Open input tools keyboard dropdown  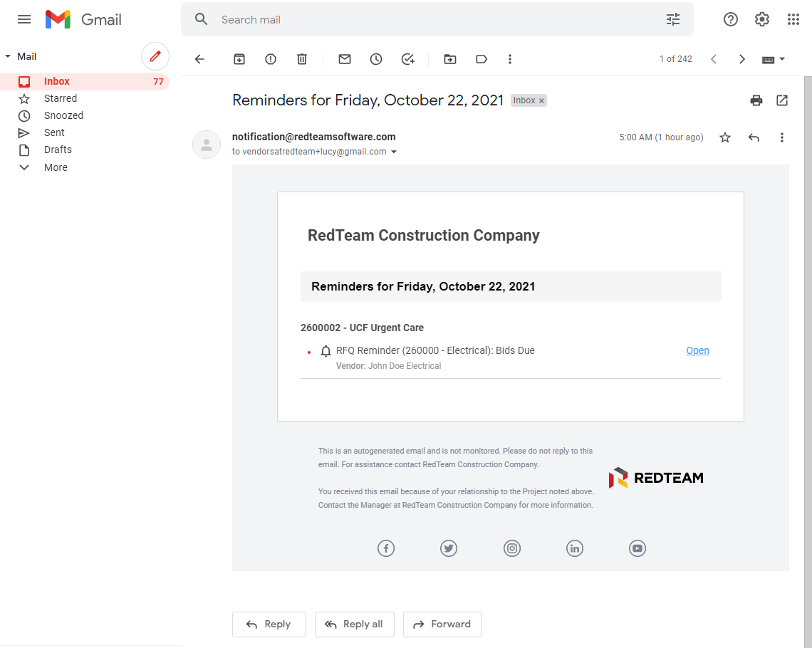773,60
